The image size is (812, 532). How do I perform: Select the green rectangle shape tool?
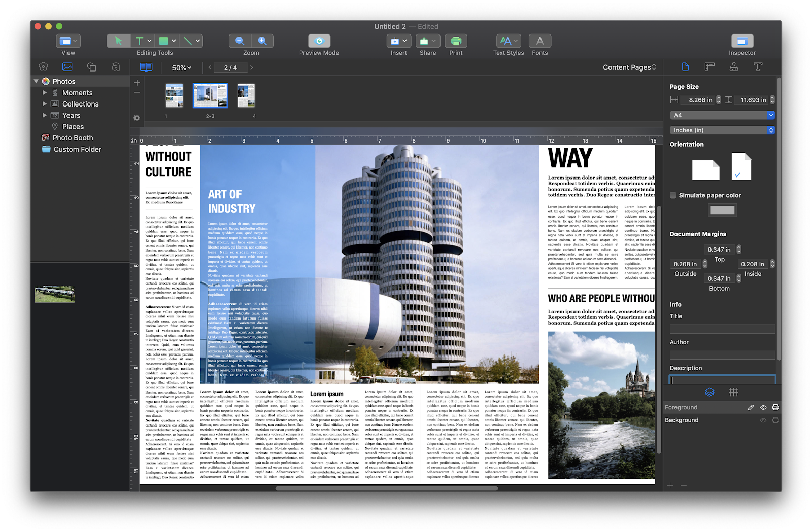coord(163,41)
